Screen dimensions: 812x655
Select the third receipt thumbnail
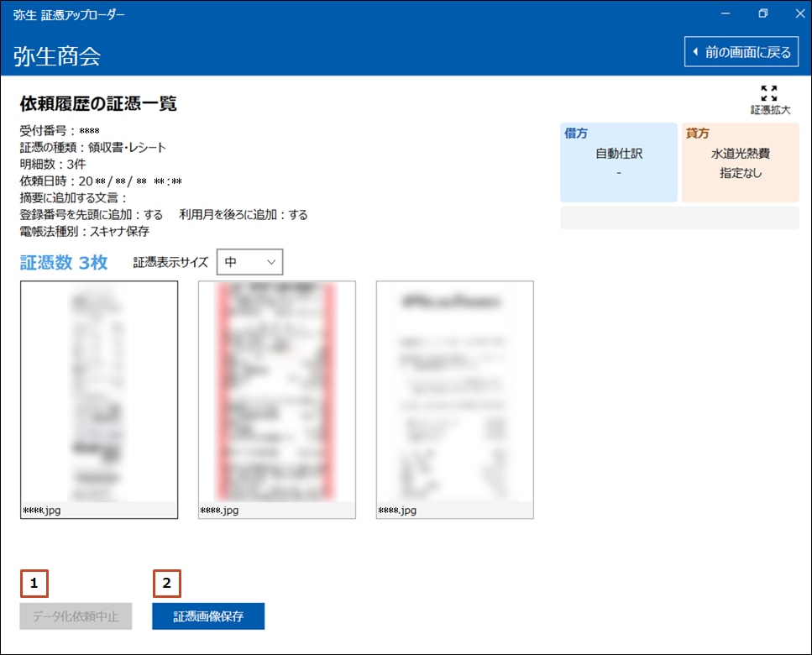[x=455, y=391]
